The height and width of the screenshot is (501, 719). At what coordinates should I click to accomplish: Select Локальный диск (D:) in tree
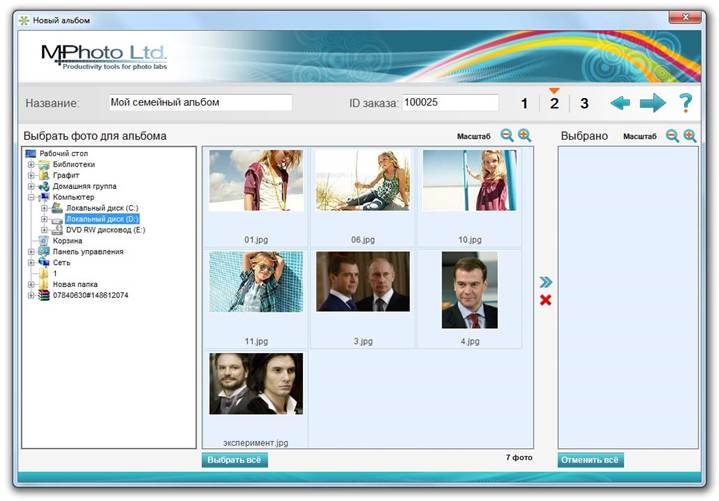coord(102,219)
